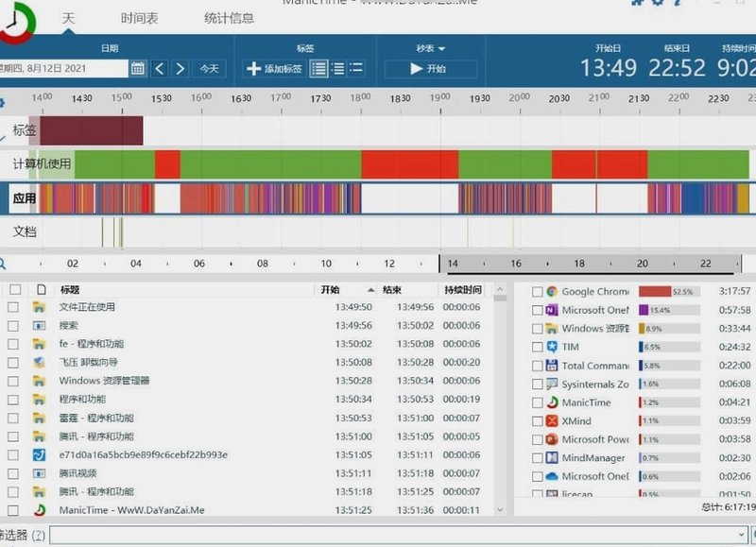Select the second list view mode icon
The image size is (756, 547).
338,68
